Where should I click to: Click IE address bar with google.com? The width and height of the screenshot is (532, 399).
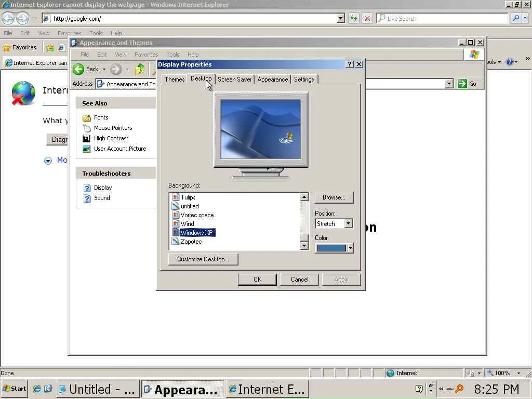[x=190, y=19]
